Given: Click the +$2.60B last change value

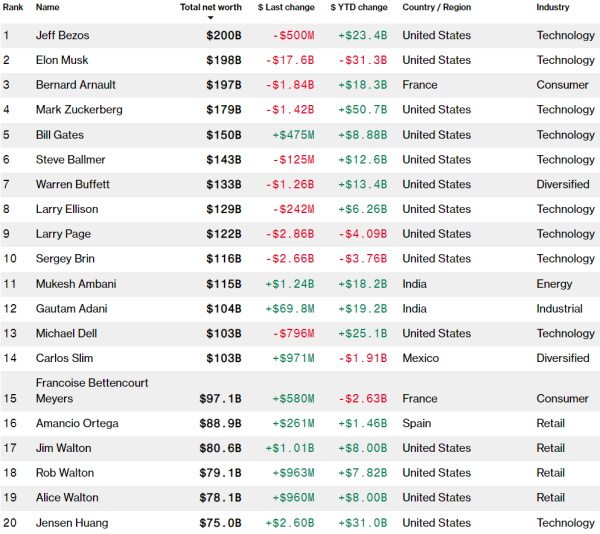Looking at the screenshot, I should [x=290, y=523].
